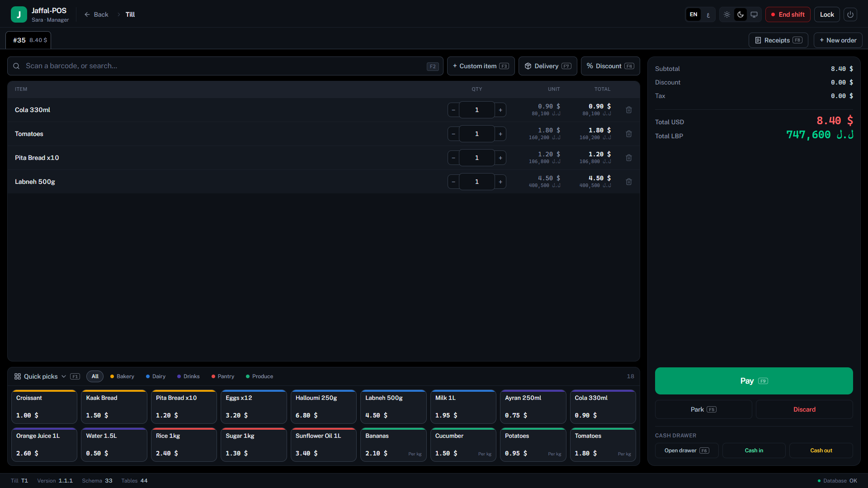The height and width of the screenshot is (488, 868).
Task: Filter quick picks by Pantry
Action: point(223,376)
